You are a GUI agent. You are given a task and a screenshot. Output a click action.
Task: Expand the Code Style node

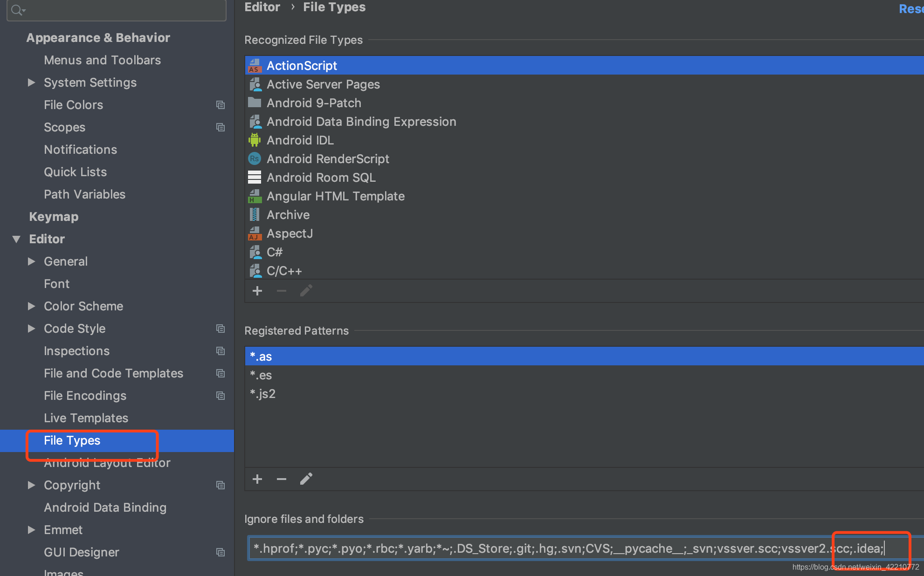(31, 329)
